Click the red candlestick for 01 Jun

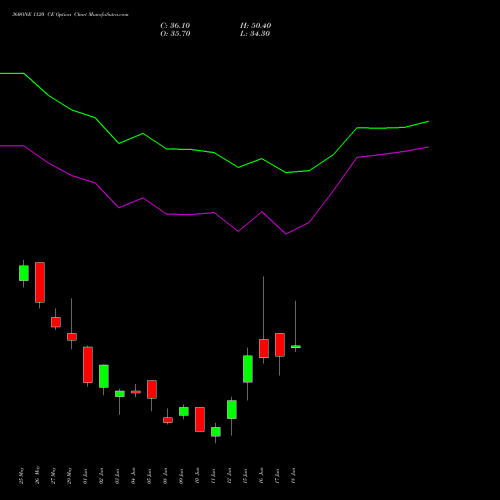tap(88, 365)
